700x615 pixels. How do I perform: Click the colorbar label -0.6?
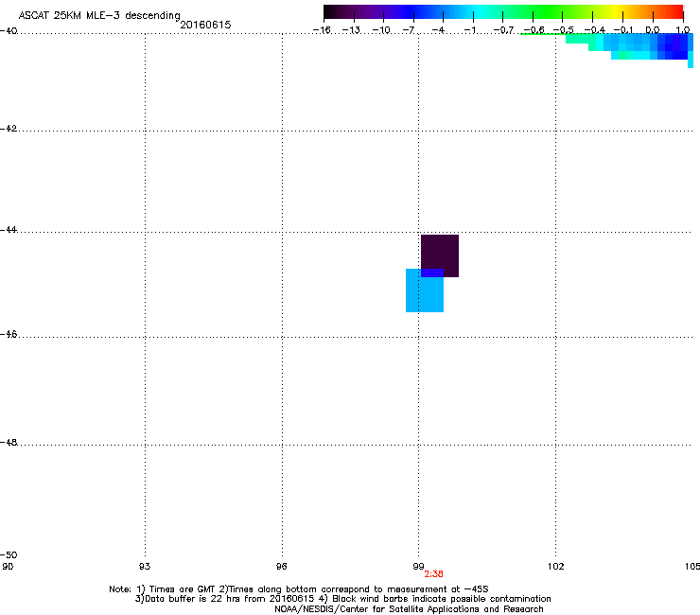coord(534,30)
